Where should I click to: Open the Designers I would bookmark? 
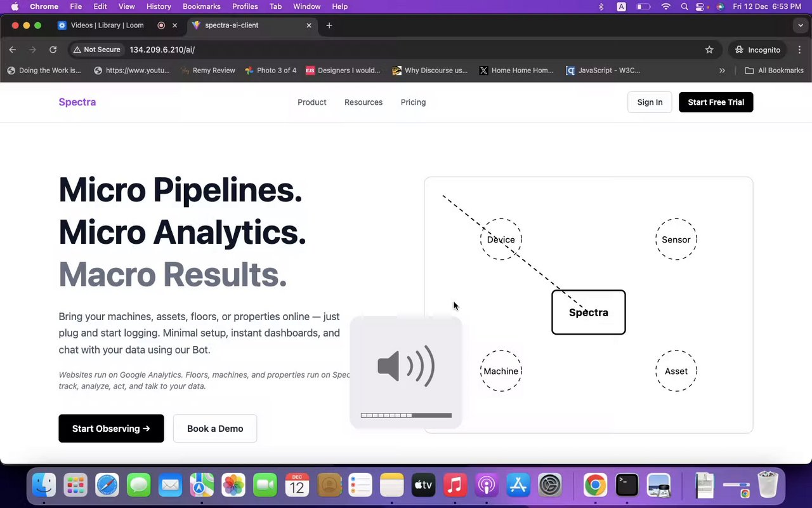[343, 70]
